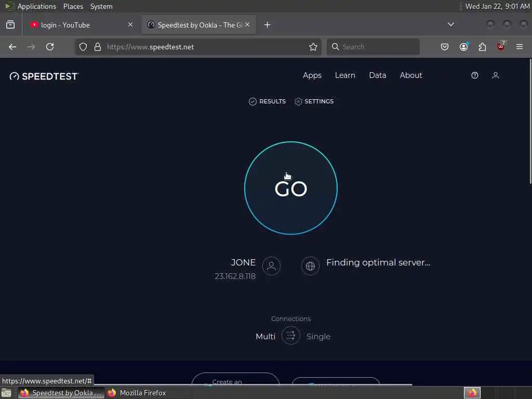Viewport: 532px width, 399px height.
Task: Open the Firefox account icon
Action: pos(464,47)
